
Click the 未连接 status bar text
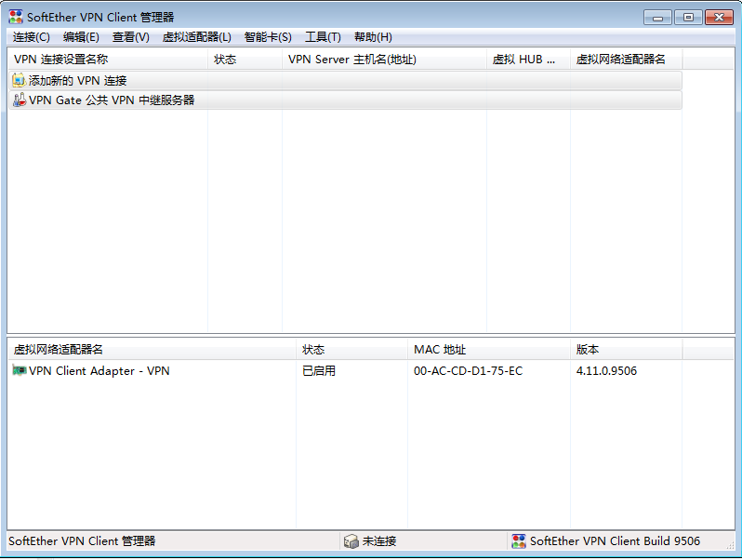coord(379,541)
